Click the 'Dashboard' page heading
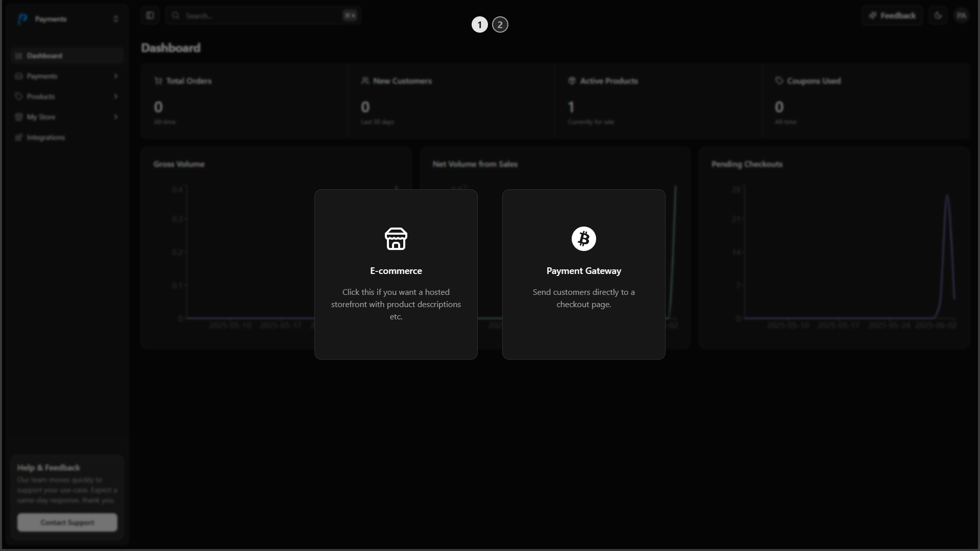The width and height of the screenshot is (980, 551). [x=171, y=48]
